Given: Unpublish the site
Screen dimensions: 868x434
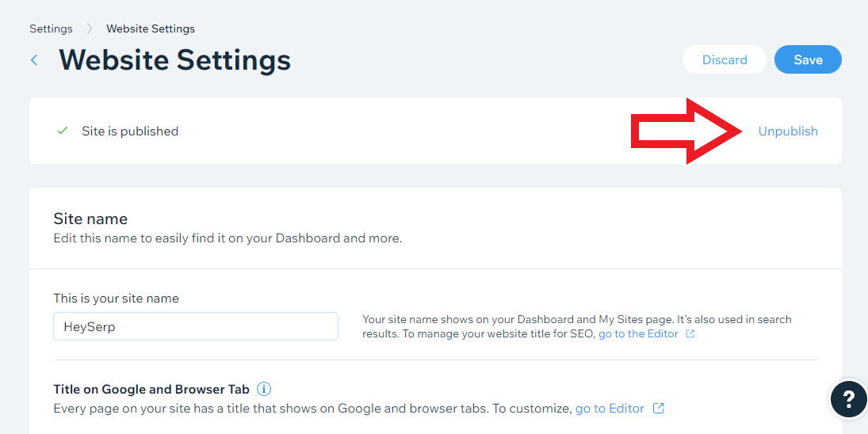Looking at the screenshot, I should click(788, 131).
